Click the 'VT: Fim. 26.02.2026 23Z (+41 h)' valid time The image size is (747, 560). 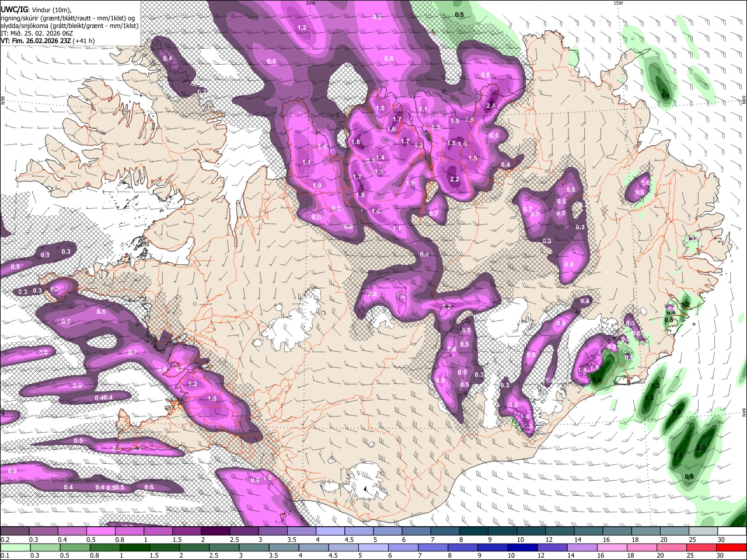[48, 41]
